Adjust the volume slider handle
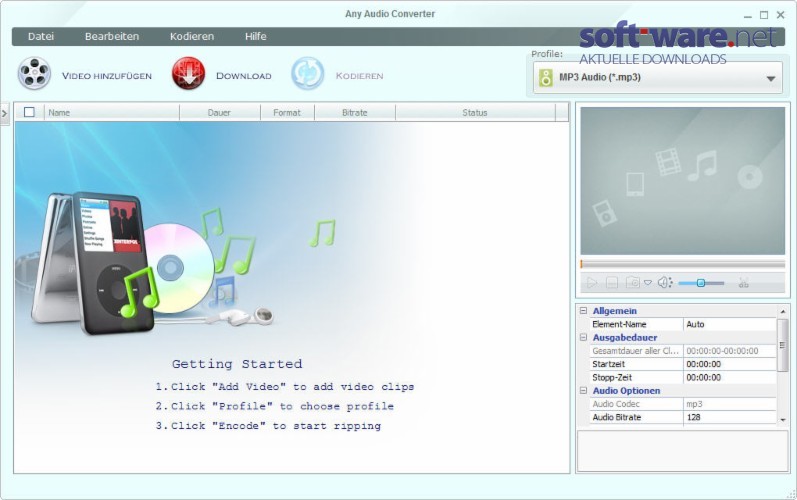The width and height of the screenshot is (797, 500). [x=700, y=283]
